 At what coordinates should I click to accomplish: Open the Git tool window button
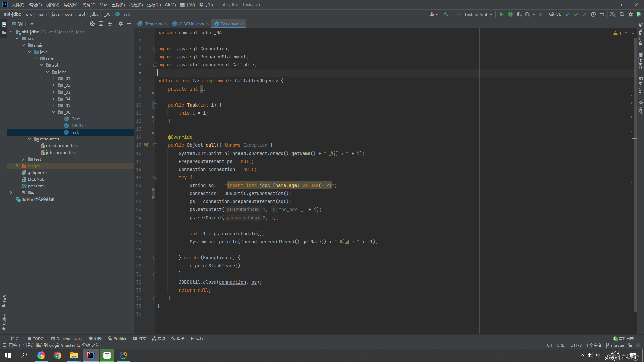pos(16,338)
